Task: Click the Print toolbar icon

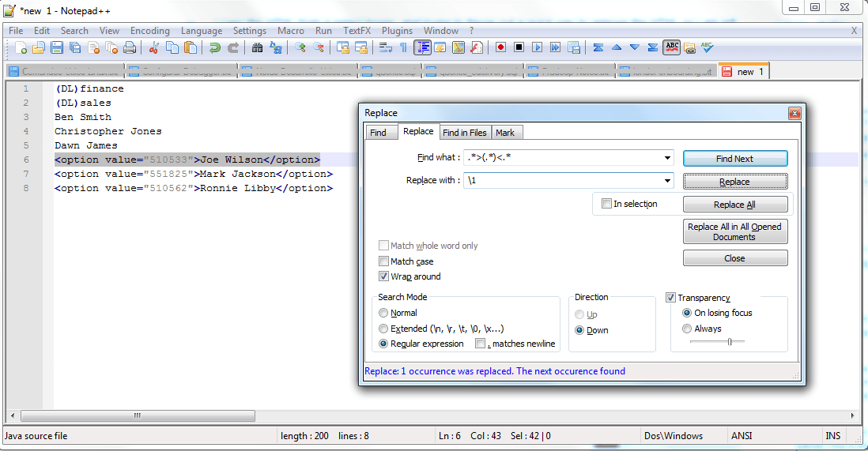Action: coord(130,47)
